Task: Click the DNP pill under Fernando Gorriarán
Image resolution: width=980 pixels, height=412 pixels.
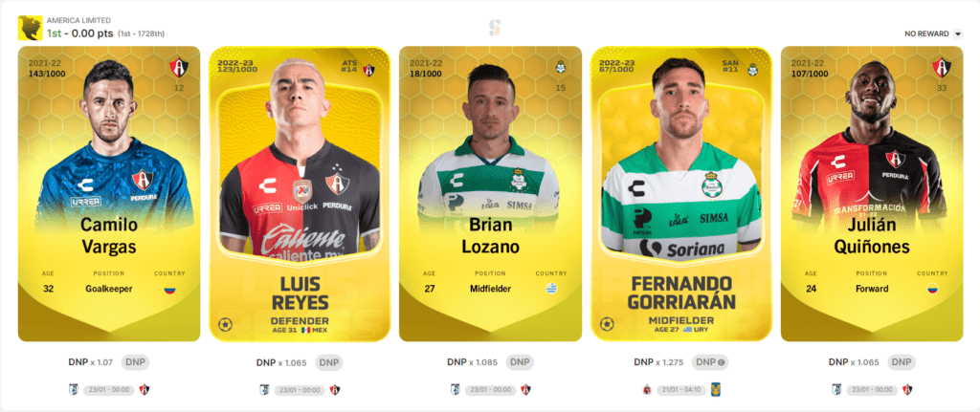Action: [711, 362]
